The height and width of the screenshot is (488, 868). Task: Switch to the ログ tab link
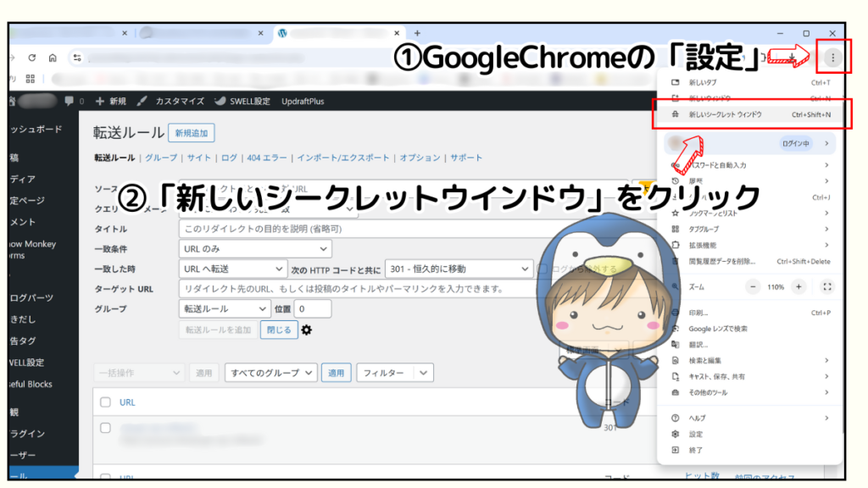tap(229, 158)
